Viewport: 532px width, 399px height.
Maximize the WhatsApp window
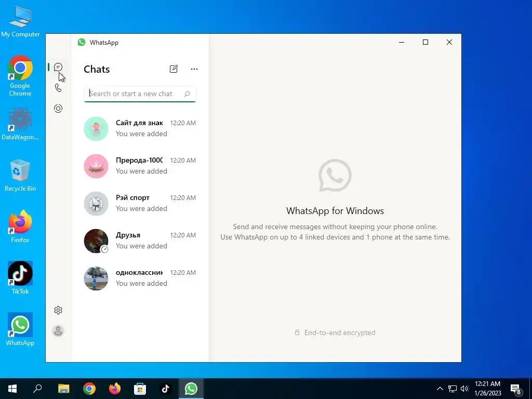tap(425, 42)
